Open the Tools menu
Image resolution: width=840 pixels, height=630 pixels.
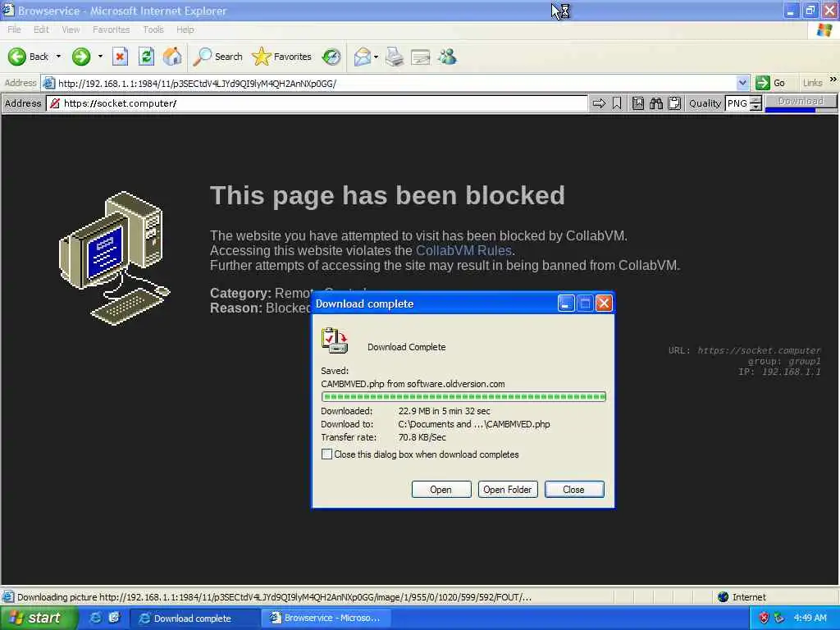[153, 30]
